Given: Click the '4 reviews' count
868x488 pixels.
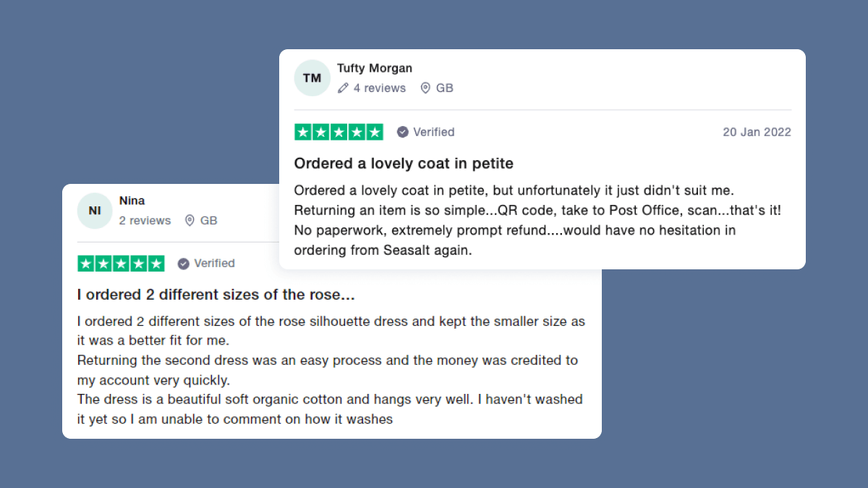Looking at the screenshot, I should click(379, 88).
